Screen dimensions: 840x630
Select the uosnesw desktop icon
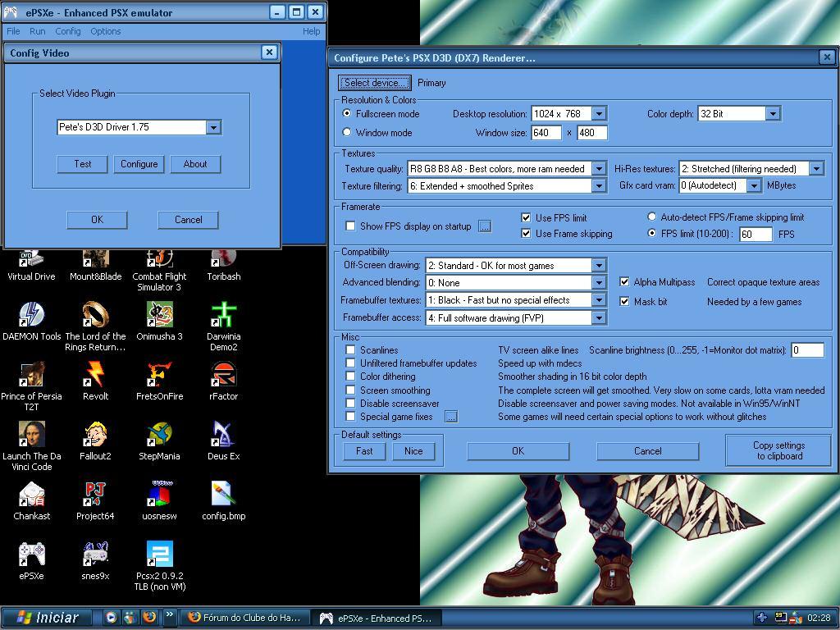[x=159, y=501]
